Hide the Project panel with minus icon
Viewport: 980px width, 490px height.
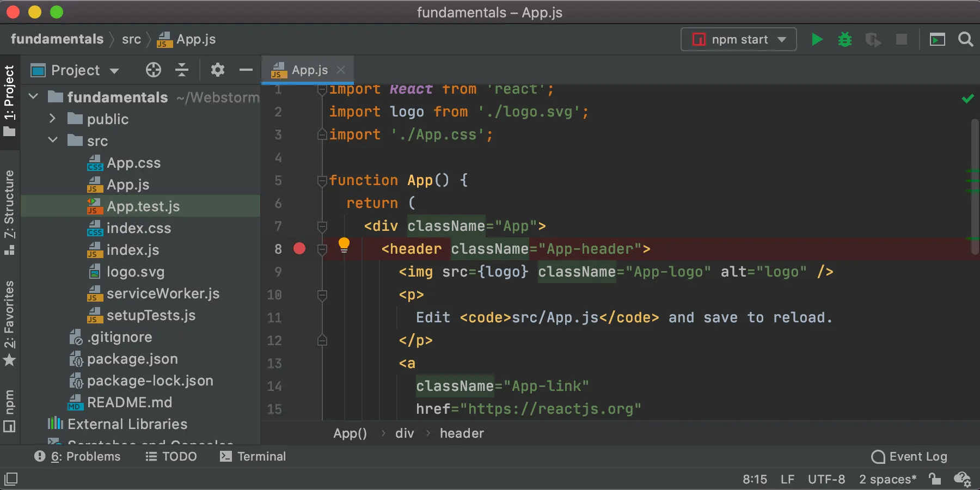coord(246,70)
